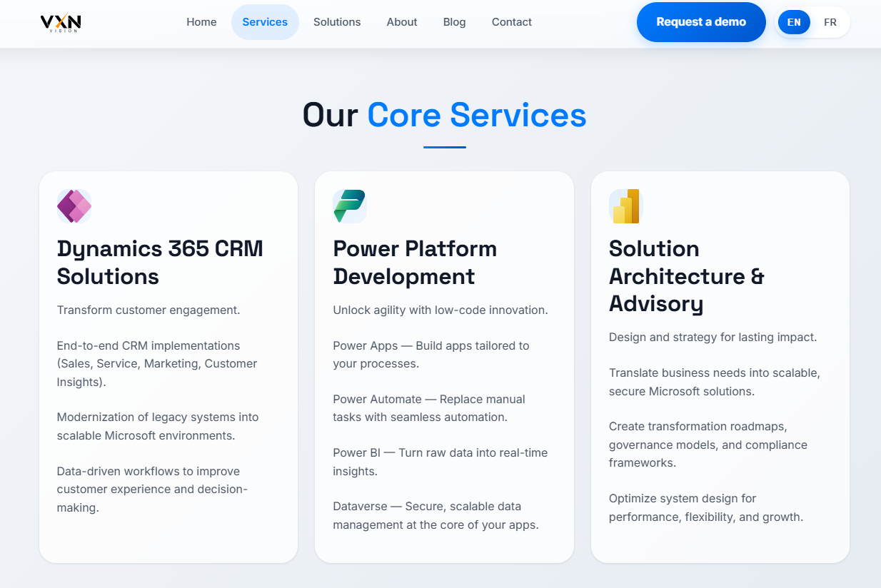Click the blue underline below Core Services
The width and height of the screenshot is (881, 588).
tap(444, 148)
